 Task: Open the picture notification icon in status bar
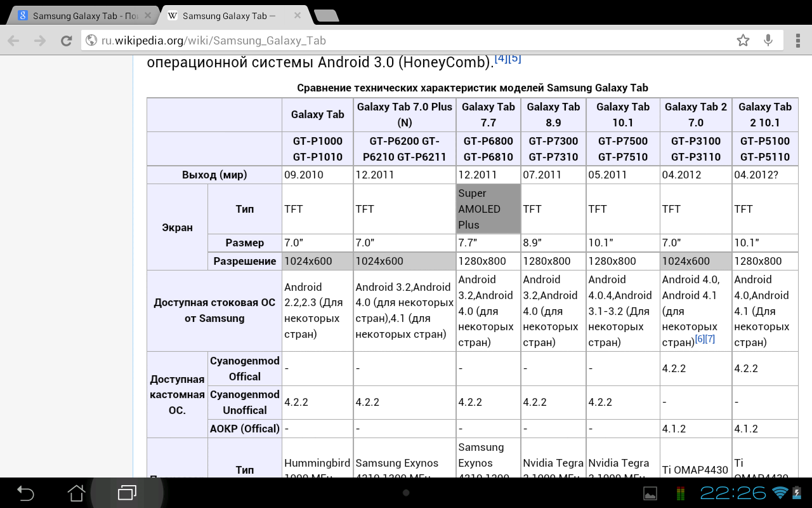tap(650, 493)
